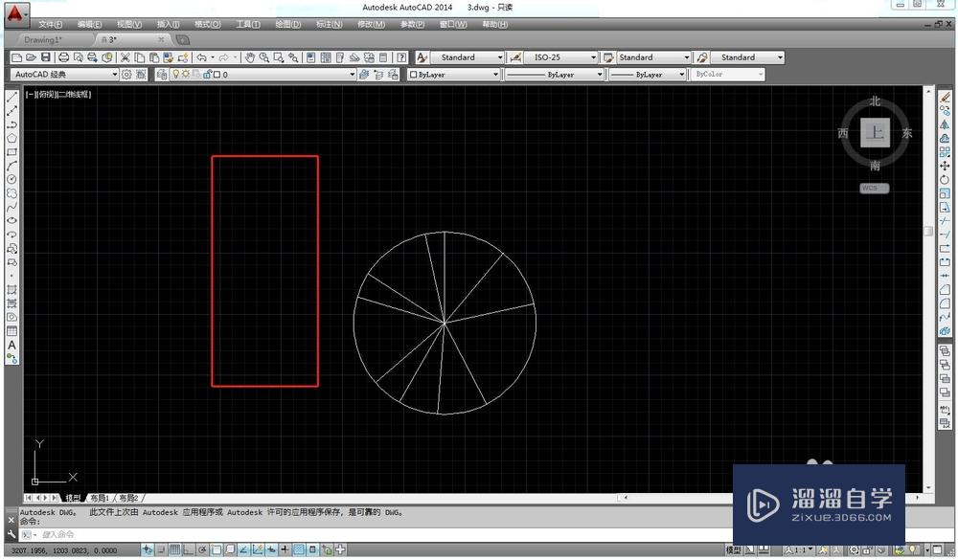This screenshot has width=958, height=560.
Task: Toggle grid display in status bar
Action: (x=175, y=549)
